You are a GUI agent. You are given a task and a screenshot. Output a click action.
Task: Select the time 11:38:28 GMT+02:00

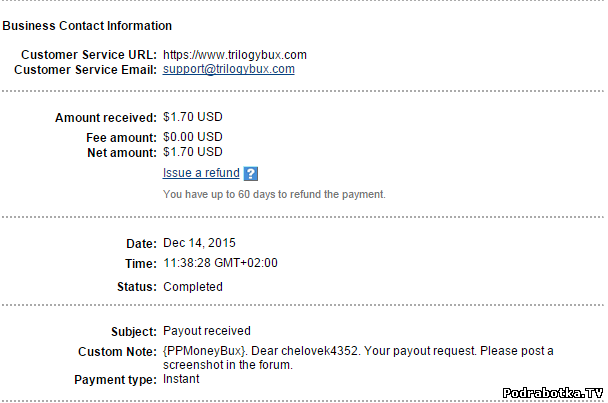coord(220,263)
